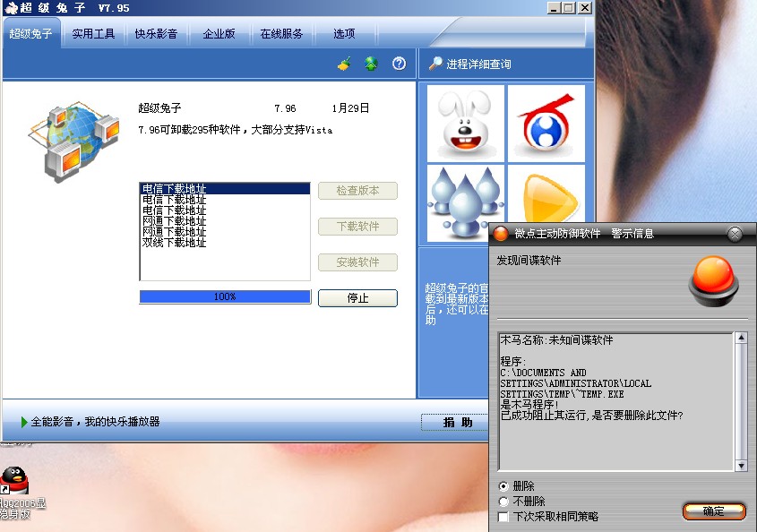
Task: Click the 1月29日 date text
Action: tap(350, 108)
